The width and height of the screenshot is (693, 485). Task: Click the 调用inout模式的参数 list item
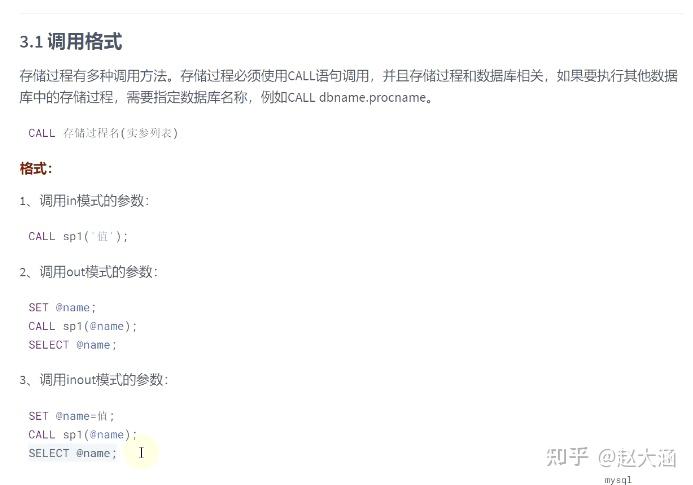tap(94, 380)
